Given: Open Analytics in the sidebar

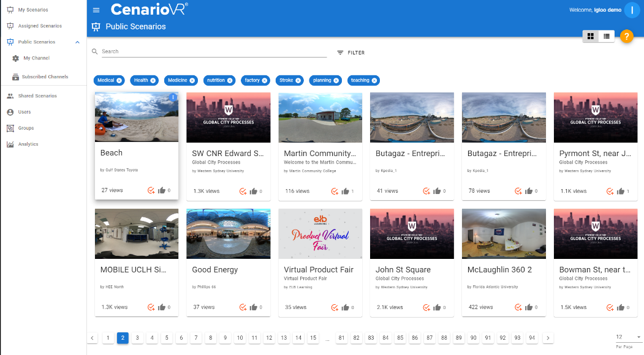Looking at the screenshot, I should (x=28, y=144).
